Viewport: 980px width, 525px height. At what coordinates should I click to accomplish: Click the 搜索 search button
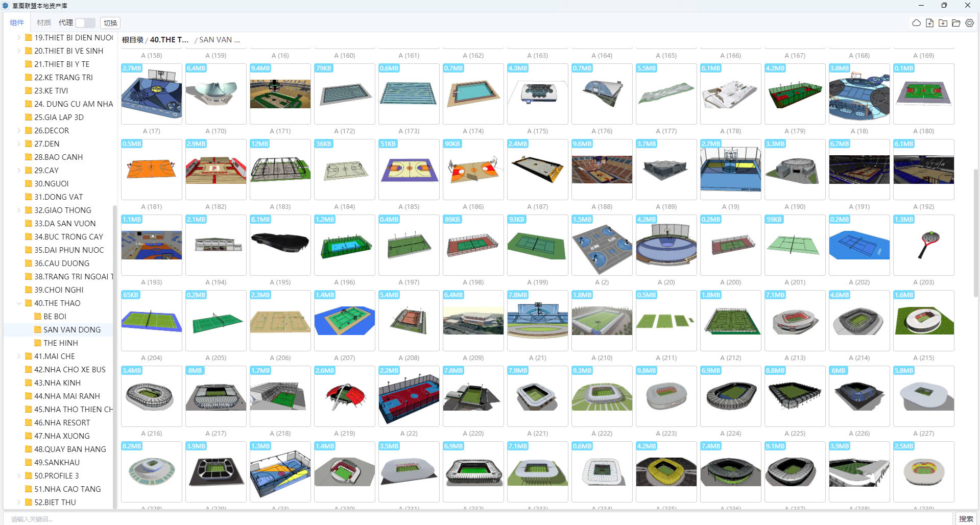click(x=966, y=519)
